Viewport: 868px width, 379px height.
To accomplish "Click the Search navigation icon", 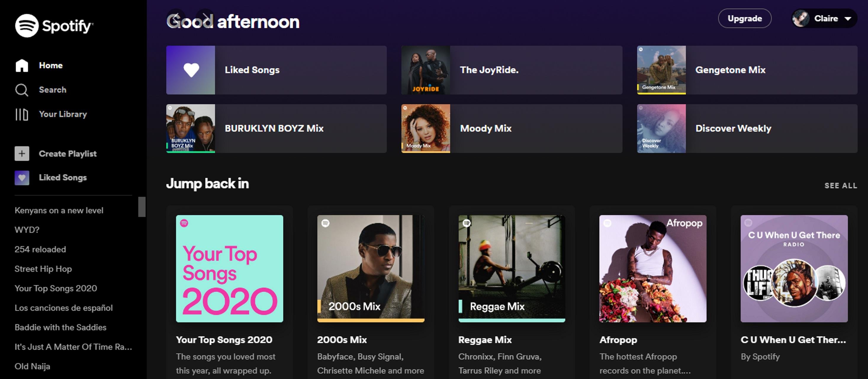I will (23, 89).
